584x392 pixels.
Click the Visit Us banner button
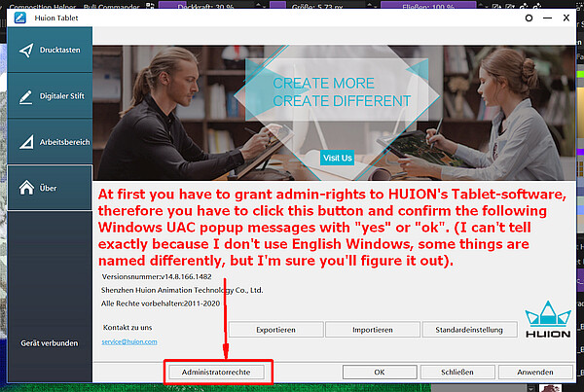[x=337, y=158]
